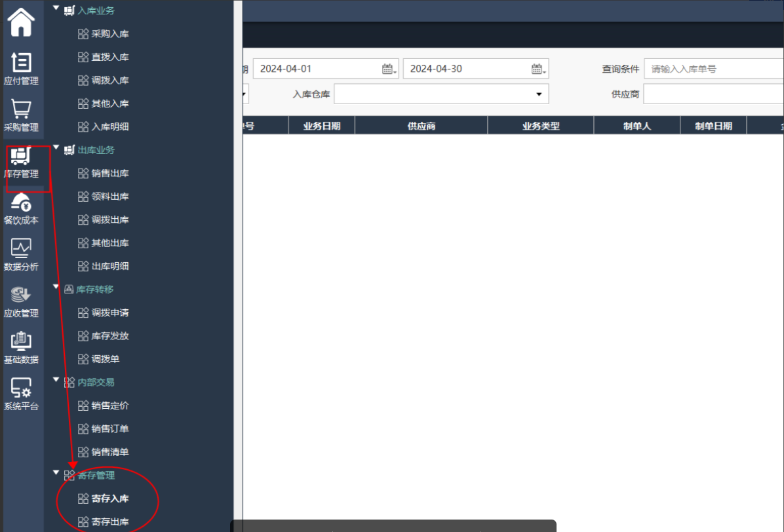784x532 pixels.
Task: Collapse the 入库业务 tree group
Action: pos(56,9)
